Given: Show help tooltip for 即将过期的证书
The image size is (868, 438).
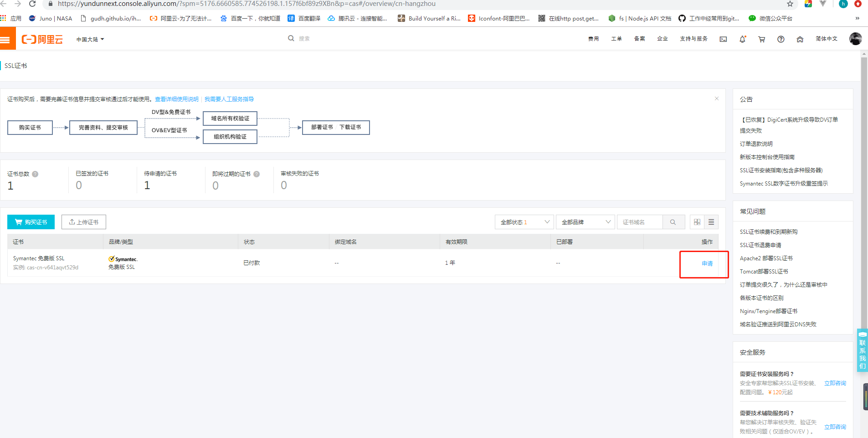Looking at the screenshot, I should coord(257,174).
